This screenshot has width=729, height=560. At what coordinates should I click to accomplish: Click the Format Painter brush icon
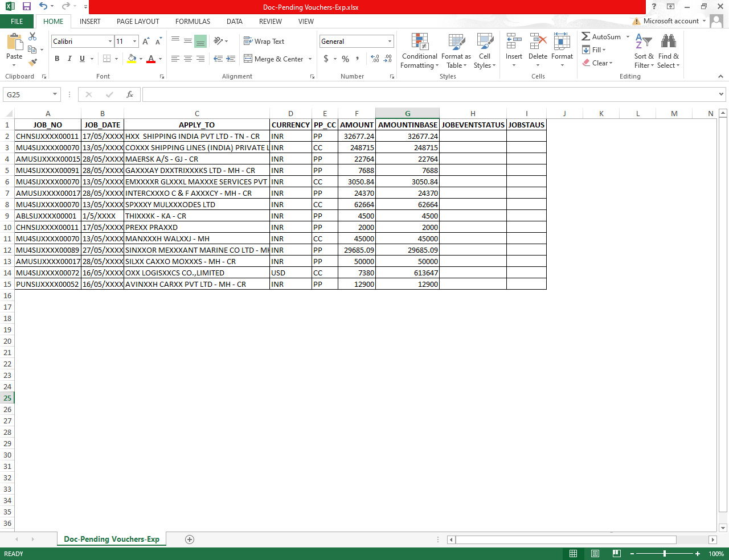tap(32, 62)
